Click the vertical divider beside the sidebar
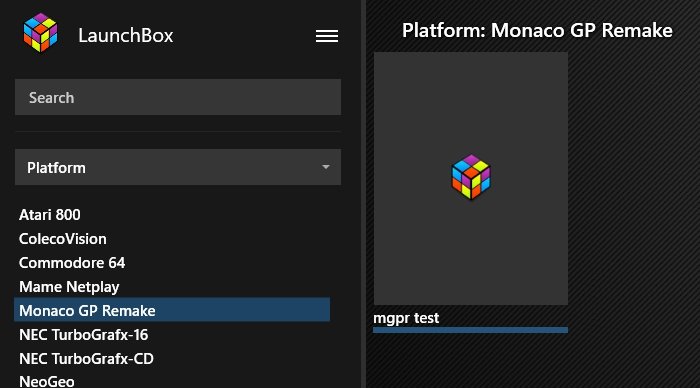The height and width of the screenshot is (388, 700). click(x=364, y=194)
